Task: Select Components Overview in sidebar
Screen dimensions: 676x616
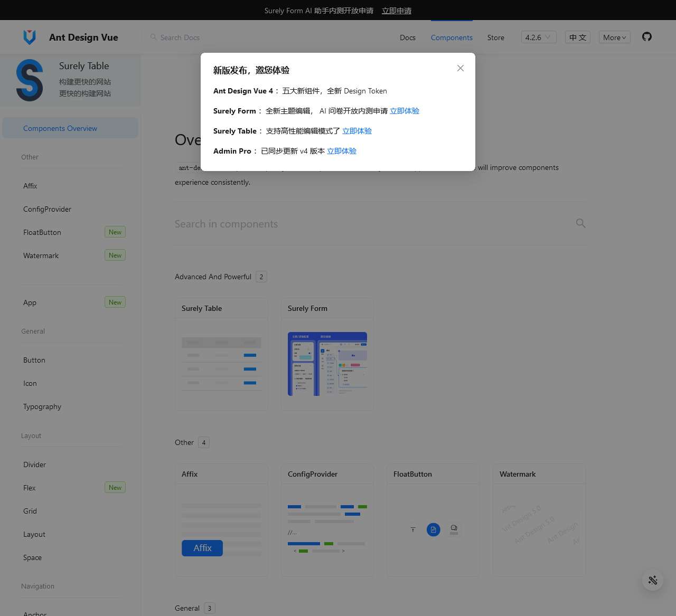Action: point(70,128)
